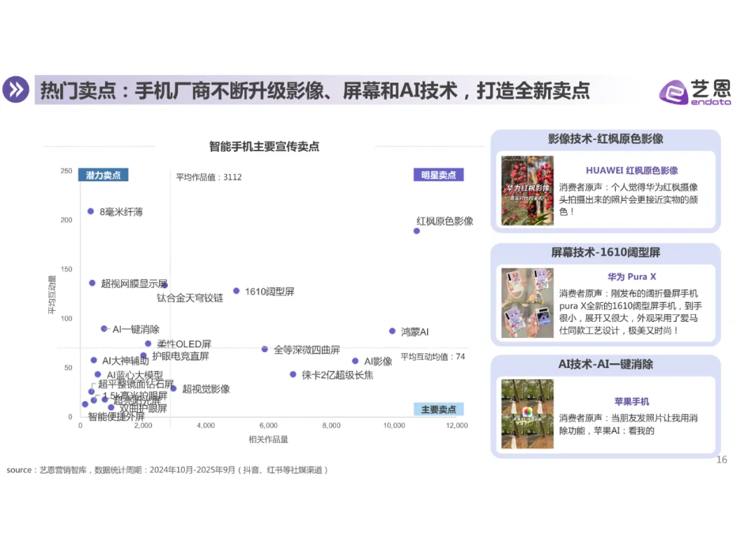Click the AI大神辅助 data label
This screenshot has height=534, width=756.
click(125, 361)
